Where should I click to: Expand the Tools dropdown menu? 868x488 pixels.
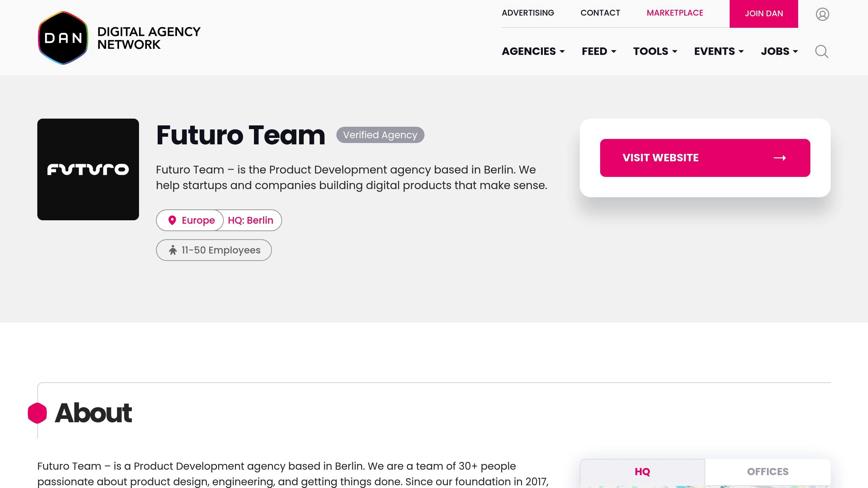655,52
